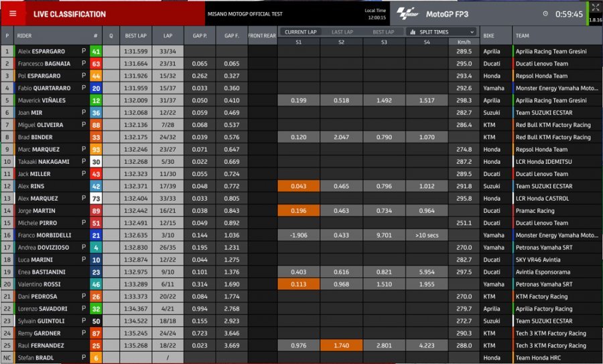Click the Gap F. column header
Image resolution: width=603 pixels, height=364 pixels.
232,35
